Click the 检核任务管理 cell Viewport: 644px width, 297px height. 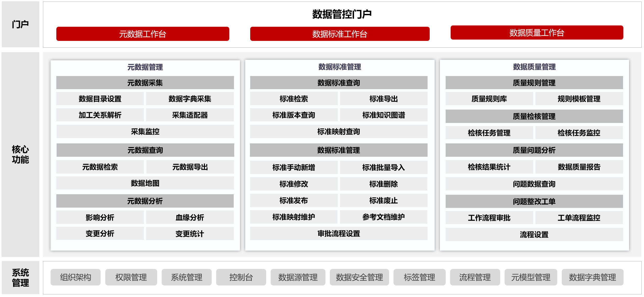(x=489, y=133)
